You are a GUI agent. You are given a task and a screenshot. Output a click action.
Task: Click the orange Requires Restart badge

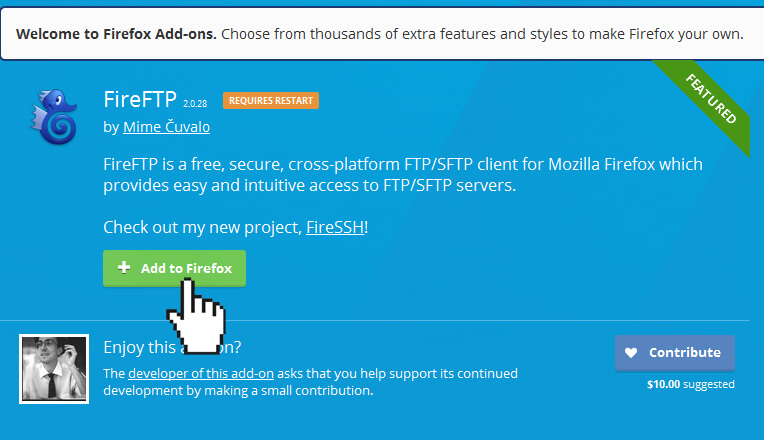pyautogui.click(x=271, y=100)
